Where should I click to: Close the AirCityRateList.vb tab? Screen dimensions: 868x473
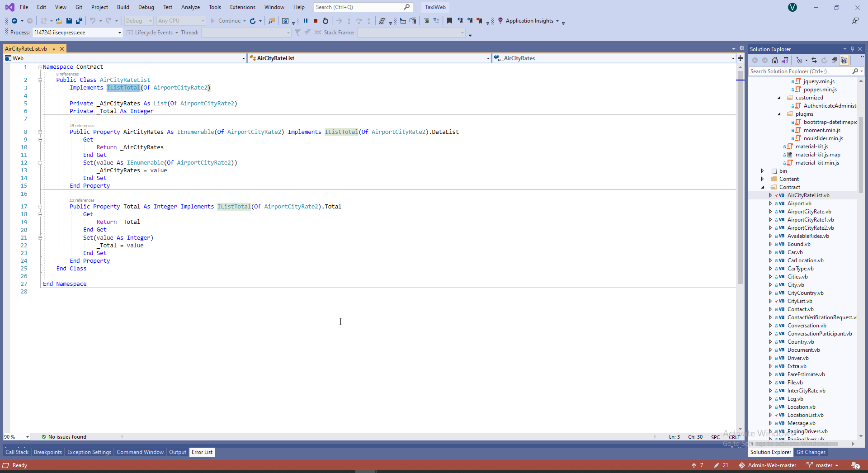point(62,49)
